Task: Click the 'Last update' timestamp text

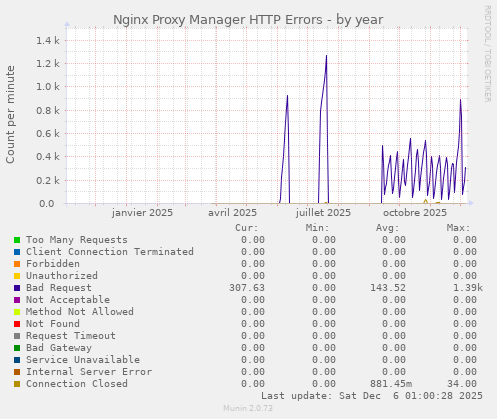Action: (372, 396)
